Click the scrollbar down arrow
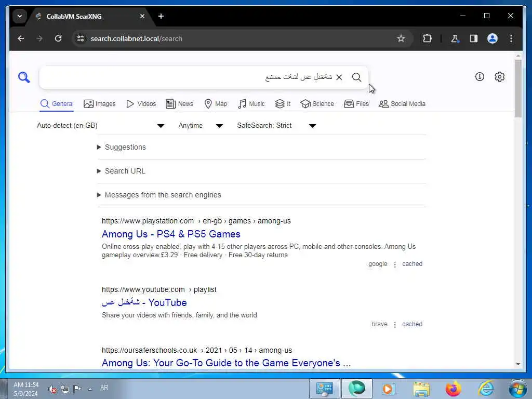 tap(518, 364)
